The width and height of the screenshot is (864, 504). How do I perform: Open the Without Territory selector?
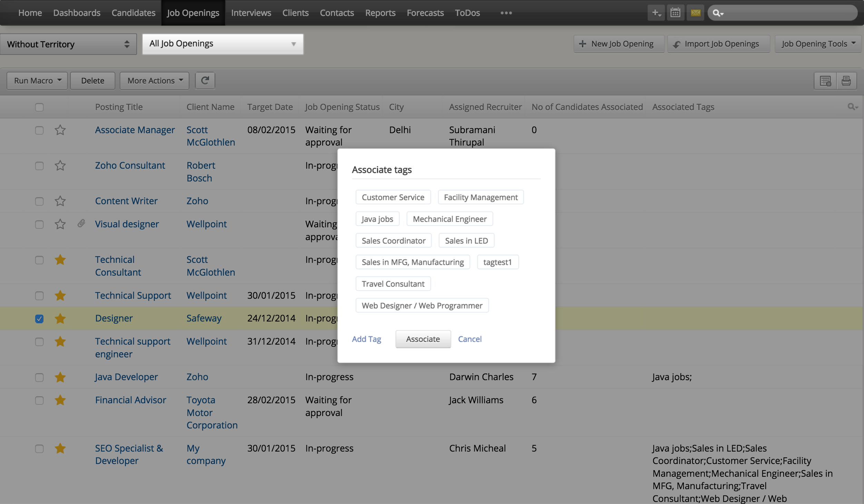68,44
